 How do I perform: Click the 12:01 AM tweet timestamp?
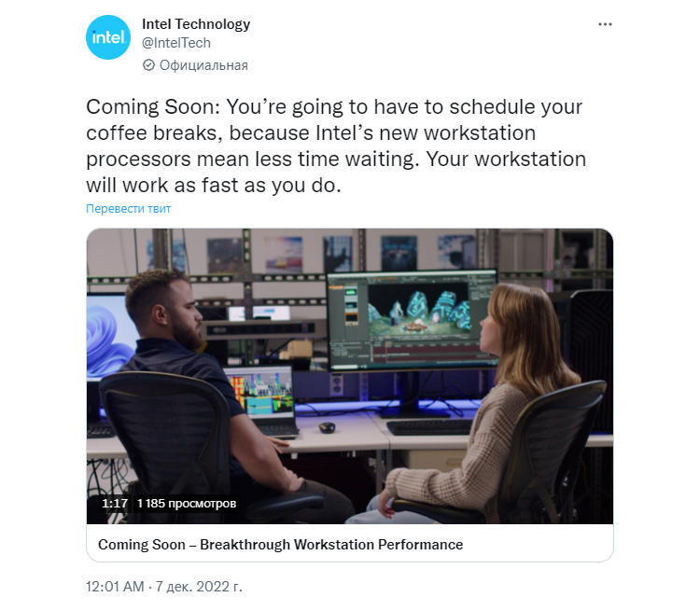(115, 586)
